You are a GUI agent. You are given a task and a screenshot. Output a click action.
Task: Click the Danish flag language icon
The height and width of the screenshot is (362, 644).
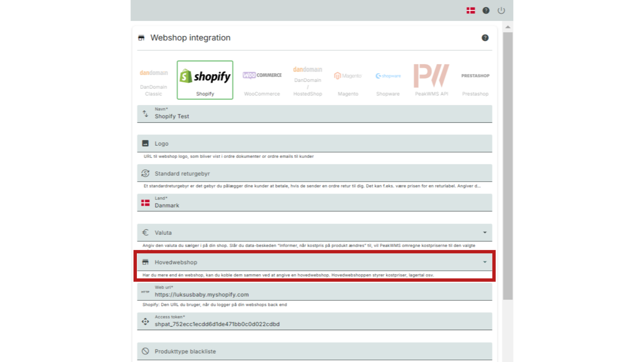(471, 10)
